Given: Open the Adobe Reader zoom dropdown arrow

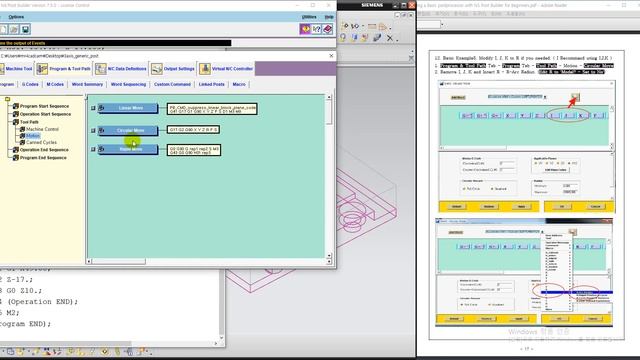Looking at the screenshot, I should (442, 24).
